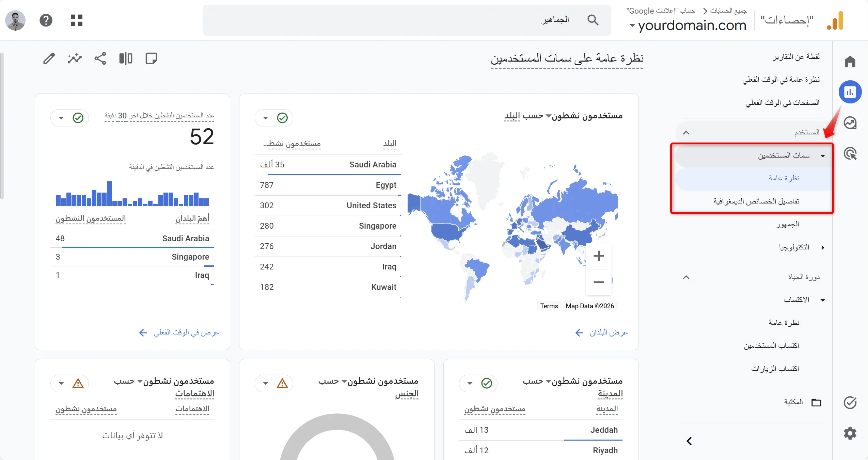868x460 pixels.
Task: Click the map Terms link
Action: (549, 306)
